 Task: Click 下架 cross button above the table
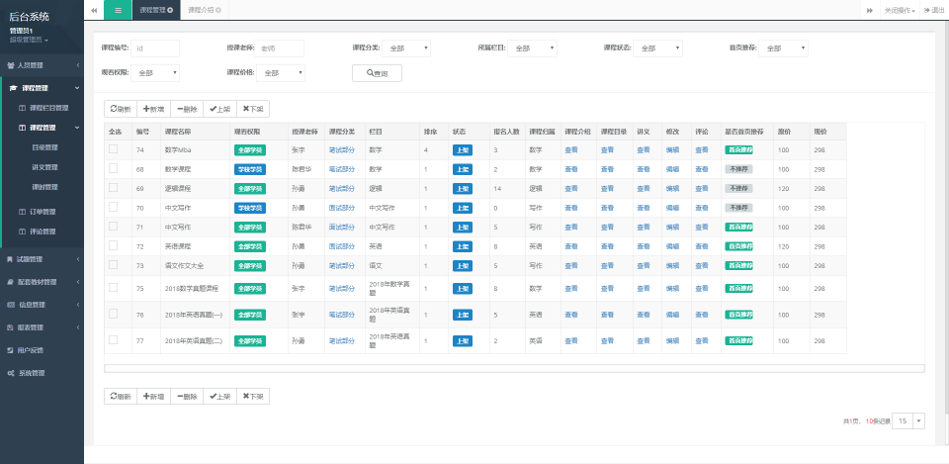coord(253,109)
